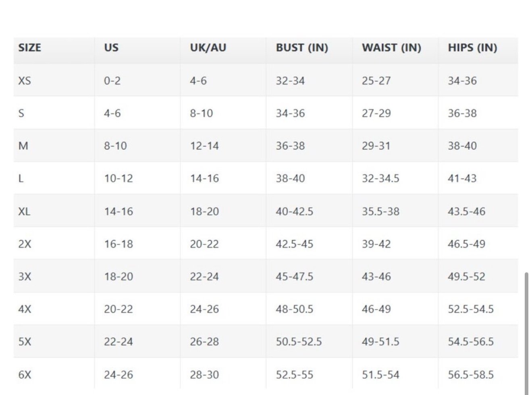Select the XL size row label
The width and height of the screenshot is (532, 395).
[24, 211]
